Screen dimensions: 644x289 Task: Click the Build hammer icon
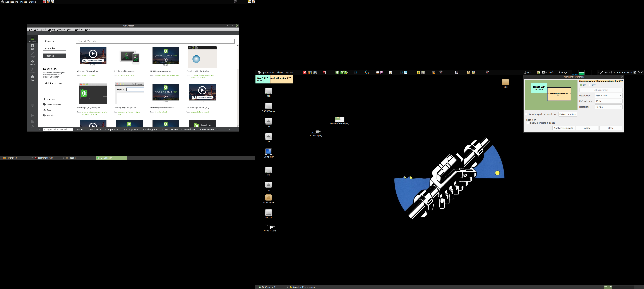pos(32,127)
